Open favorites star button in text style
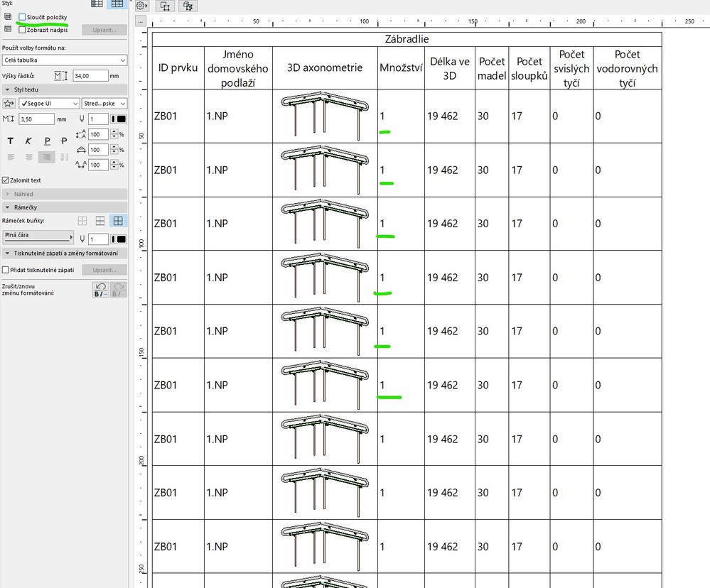The height and width of the screenshot is (588, 710). pyautogui.click(x=9, y=104)
